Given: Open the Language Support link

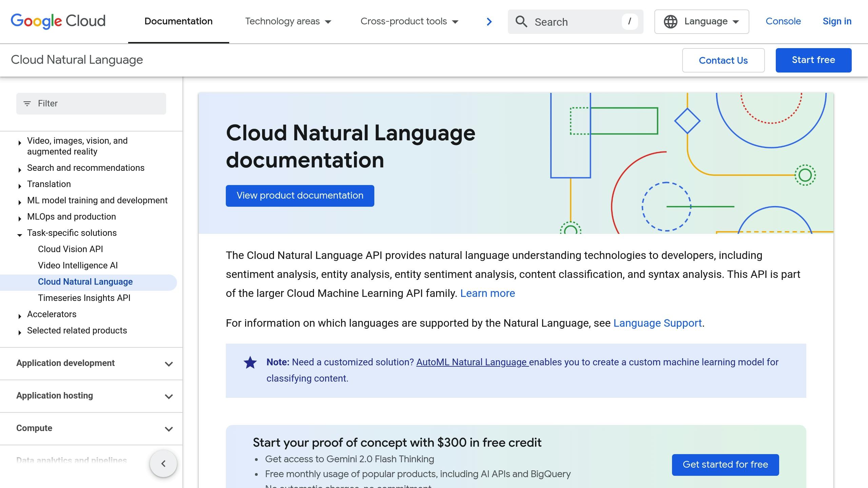Looking at the screenshot, I should pos(657,323).
